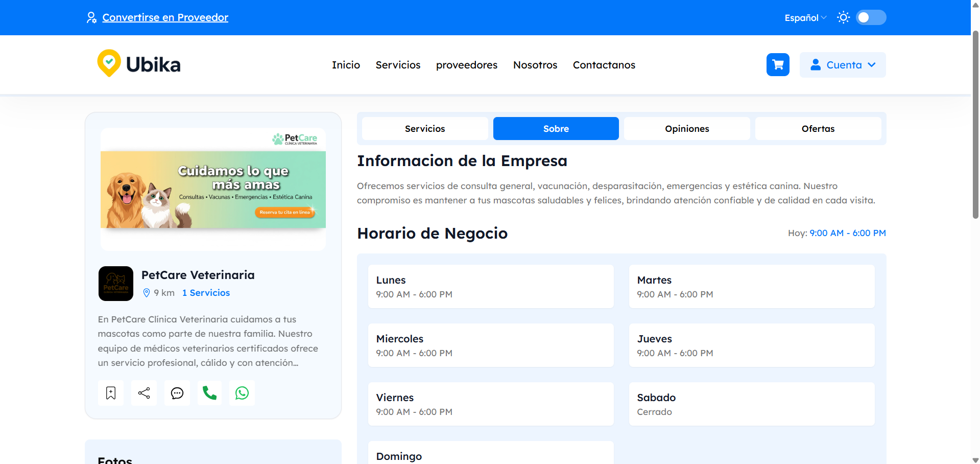Select the bookmark icon on PetCare card

(x=110, y=393)
